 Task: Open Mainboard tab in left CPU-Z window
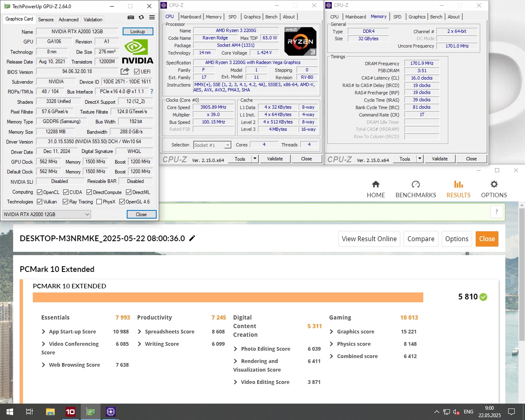[x=191, y=17]
